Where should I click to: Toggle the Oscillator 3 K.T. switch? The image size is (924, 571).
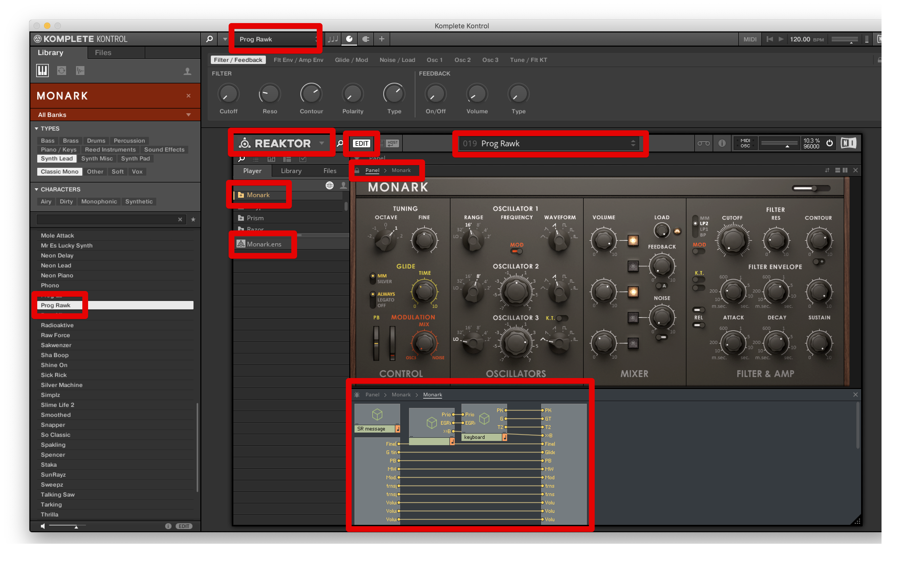[x=562, y=318]
